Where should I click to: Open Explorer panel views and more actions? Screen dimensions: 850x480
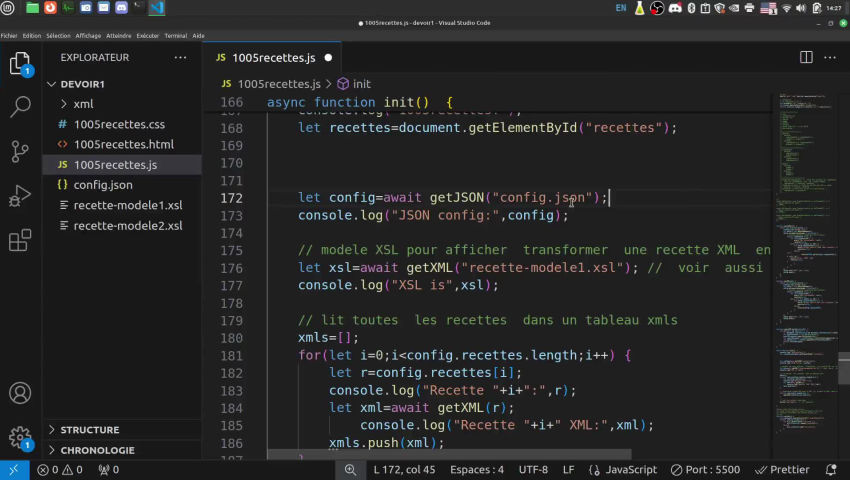[181, 58]
